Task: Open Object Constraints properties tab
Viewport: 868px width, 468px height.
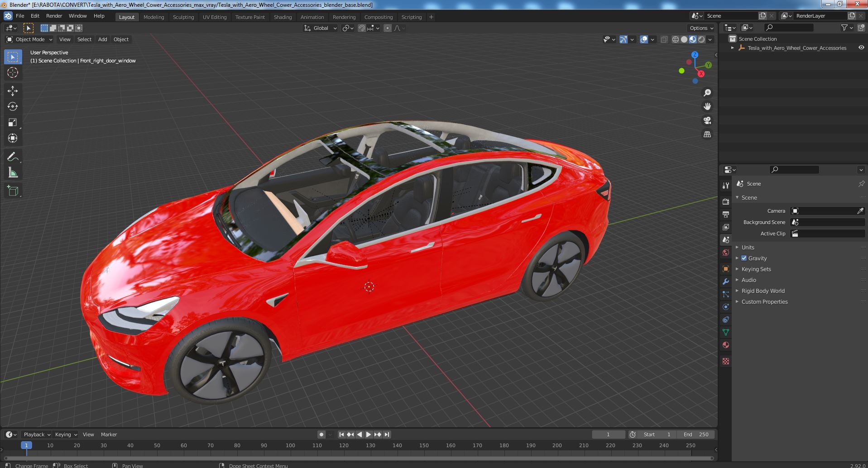Action: pyautogui.click(x=726, y=320)
